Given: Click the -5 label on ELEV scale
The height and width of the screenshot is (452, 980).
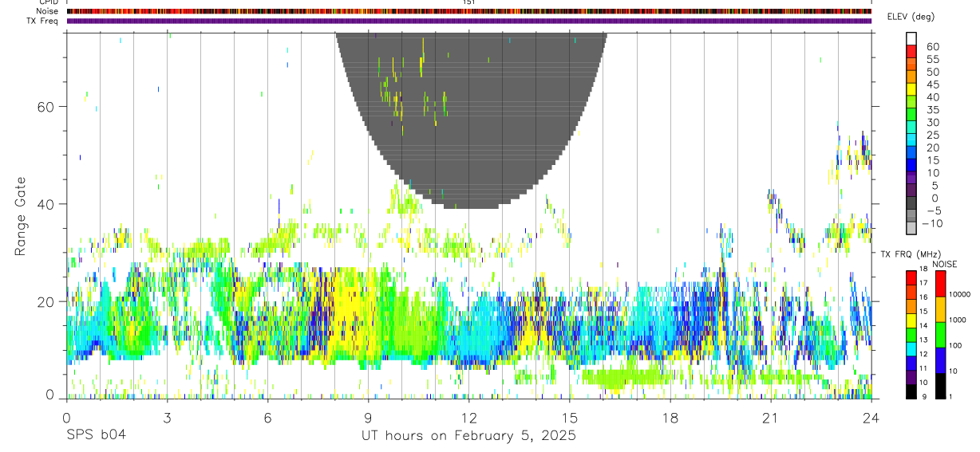Looking at the screenshot, I should click(933, 211).
